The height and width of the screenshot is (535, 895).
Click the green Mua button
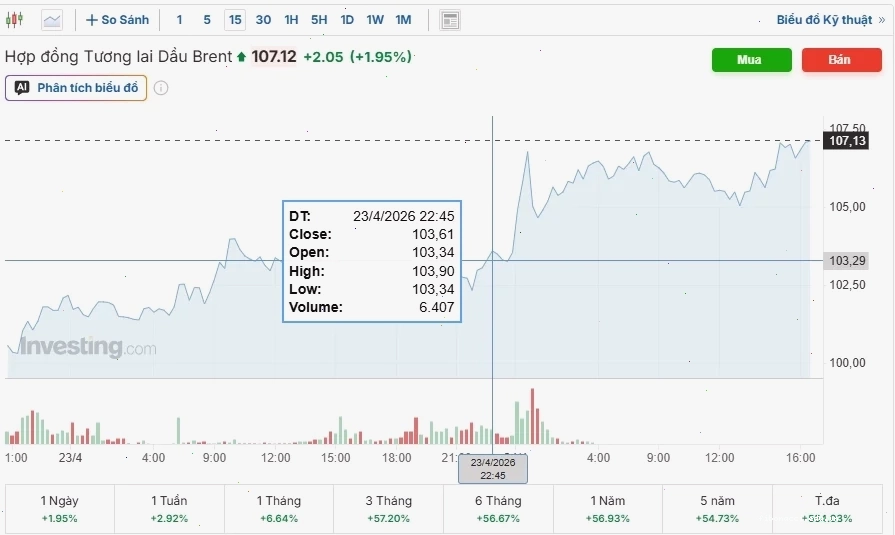tap(751, 60)
